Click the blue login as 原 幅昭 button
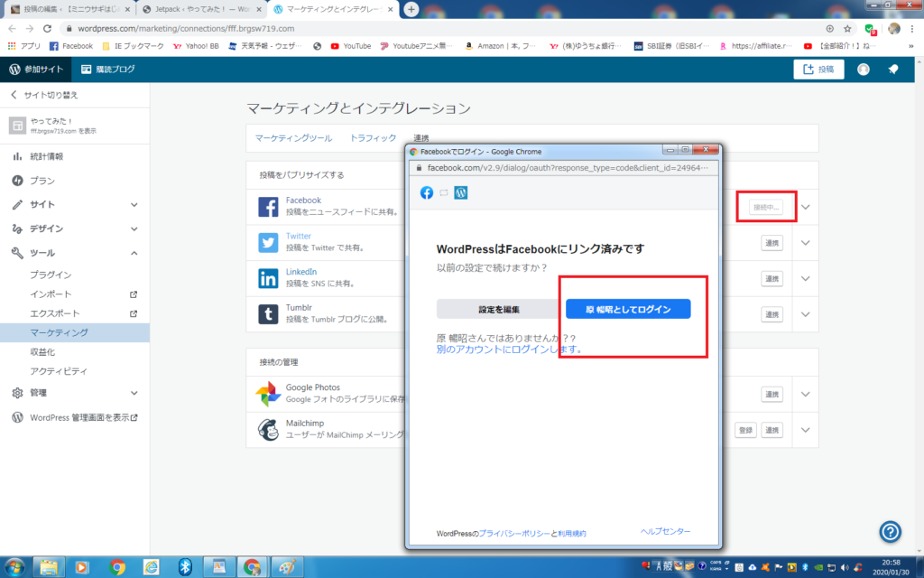Image resolution: width=924 pixels, height=578 pixels. [x=628, y=309]
